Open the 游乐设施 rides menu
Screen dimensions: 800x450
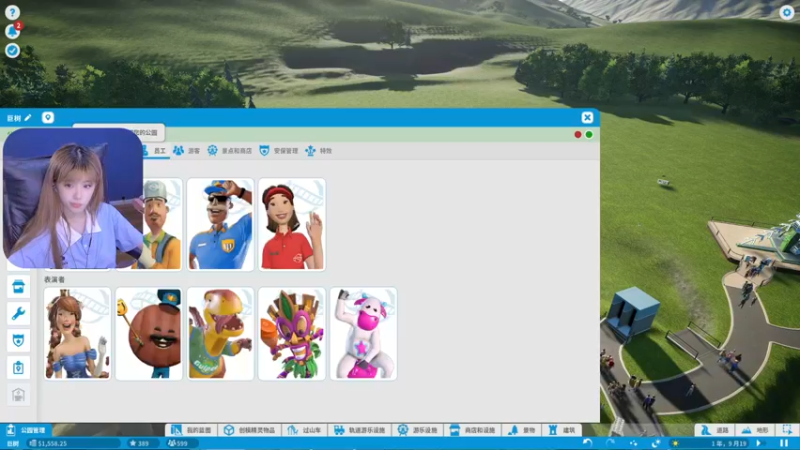418,430
